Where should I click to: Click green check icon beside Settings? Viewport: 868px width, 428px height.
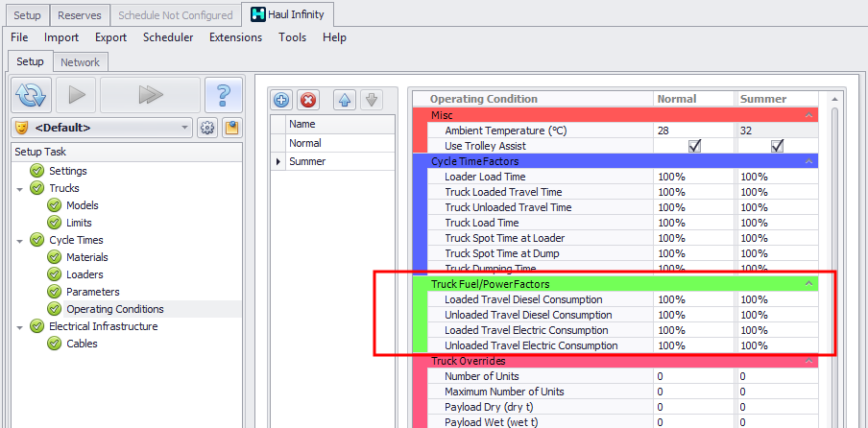click(x=36, y=171)
